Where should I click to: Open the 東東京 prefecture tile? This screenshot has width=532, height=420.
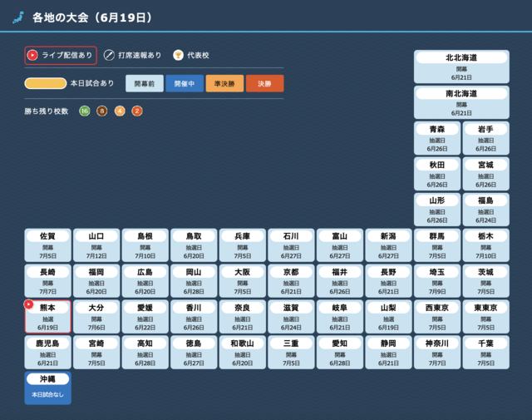point(485,316)
